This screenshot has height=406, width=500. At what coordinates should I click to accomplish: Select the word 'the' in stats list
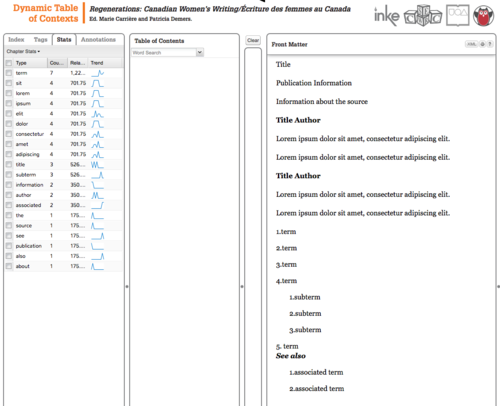coord(20,215)
